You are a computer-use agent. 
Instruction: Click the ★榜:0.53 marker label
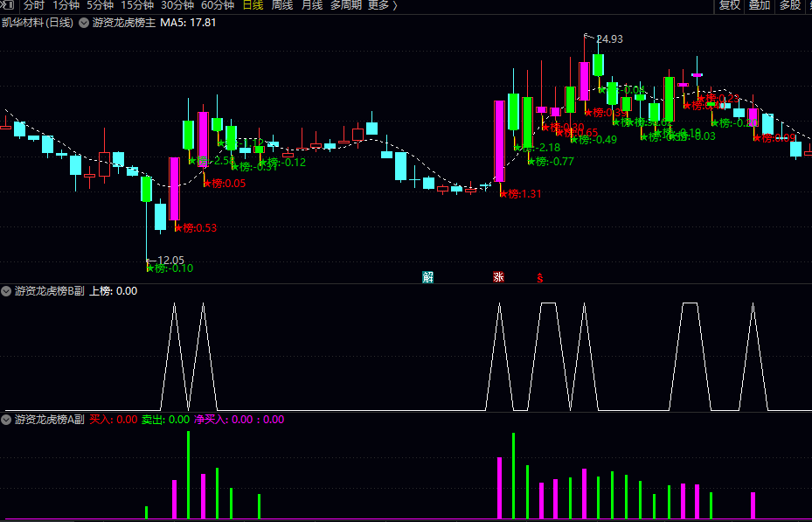click(x=195, y=228)
